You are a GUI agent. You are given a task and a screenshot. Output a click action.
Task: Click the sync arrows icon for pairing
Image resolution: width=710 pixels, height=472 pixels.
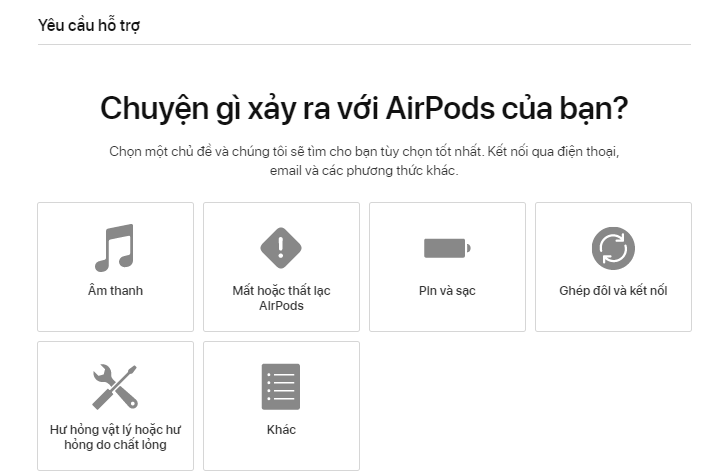point(613,248)
